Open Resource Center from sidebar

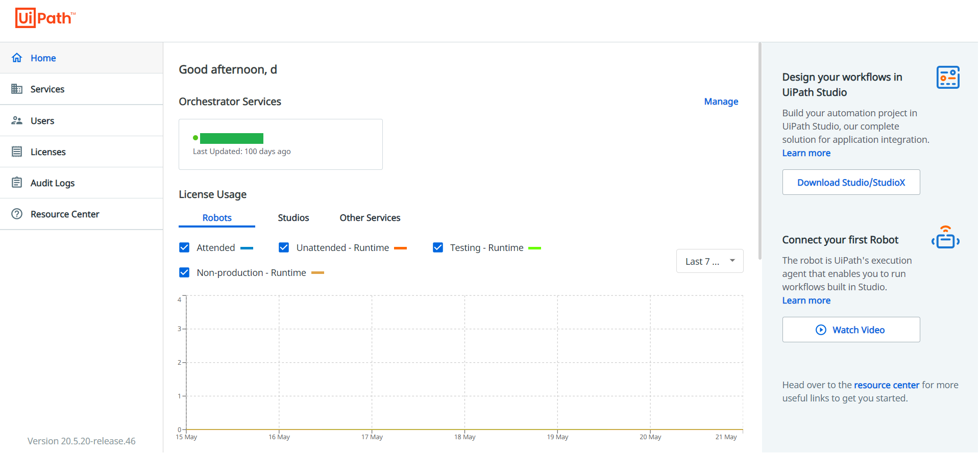(x=82, y=214)
